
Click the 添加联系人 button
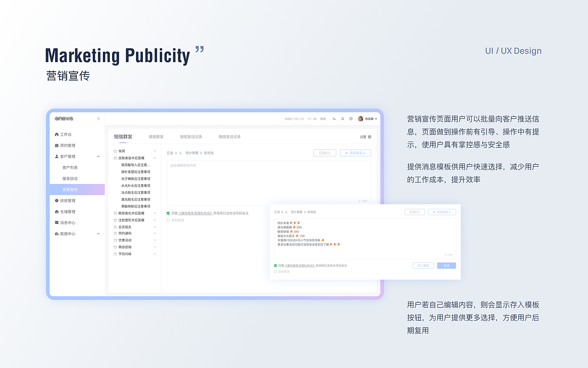pos(356,152)
